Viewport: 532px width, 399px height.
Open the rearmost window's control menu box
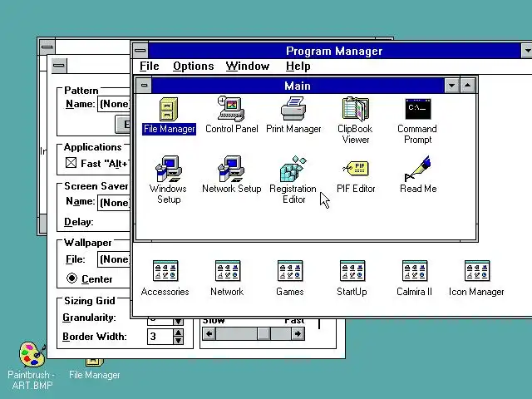pos(47,47)
